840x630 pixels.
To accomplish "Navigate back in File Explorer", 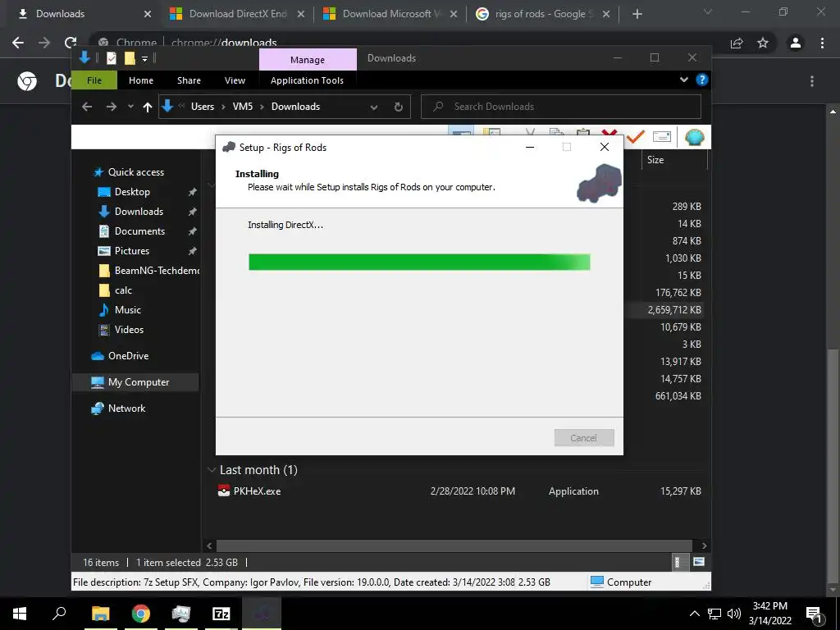I will 87,107.
